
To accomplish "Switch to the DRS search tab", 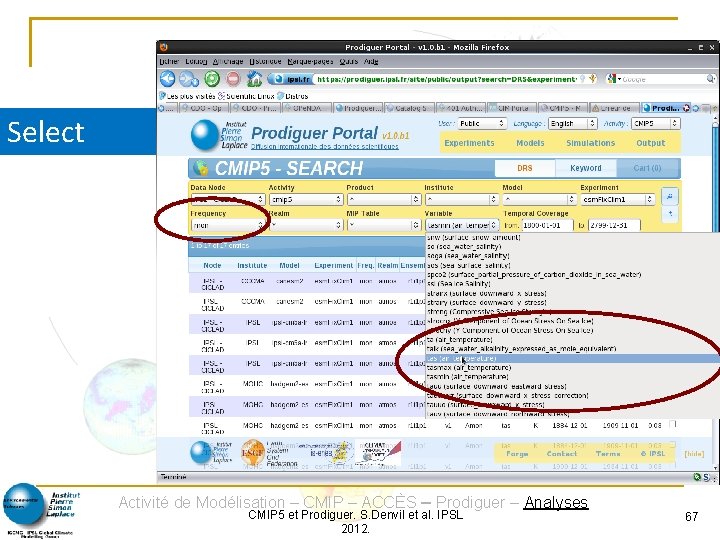I will pyautogui.click(x=524, y=168).
